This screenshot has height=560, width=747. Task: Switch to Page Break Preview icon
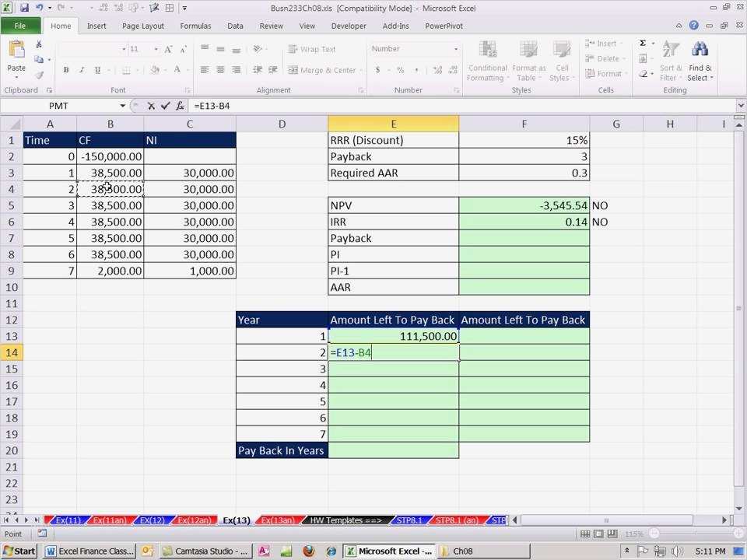coord(612,534)
